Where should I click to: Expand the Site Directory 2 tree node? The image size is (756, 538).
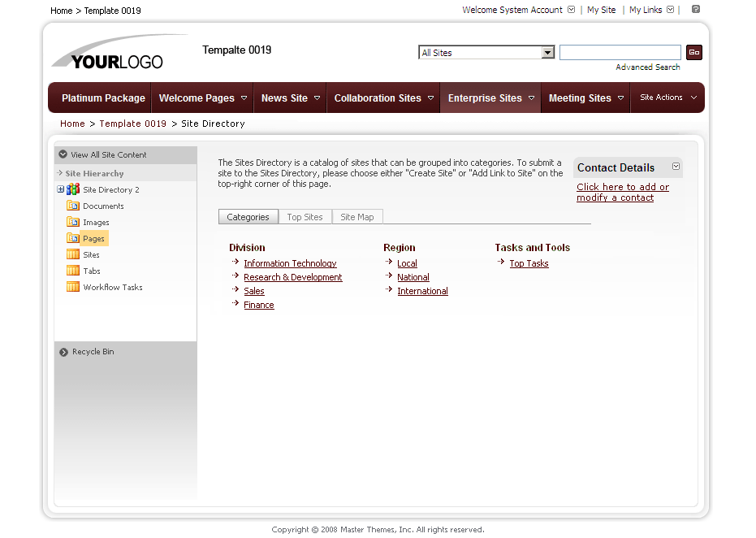59,189
